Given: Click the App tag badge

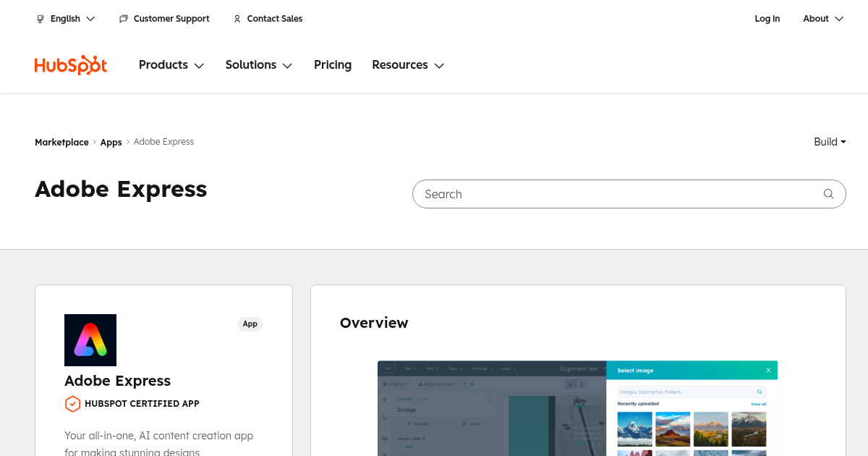Looking at the screenshot, I should tap(250, 324).
